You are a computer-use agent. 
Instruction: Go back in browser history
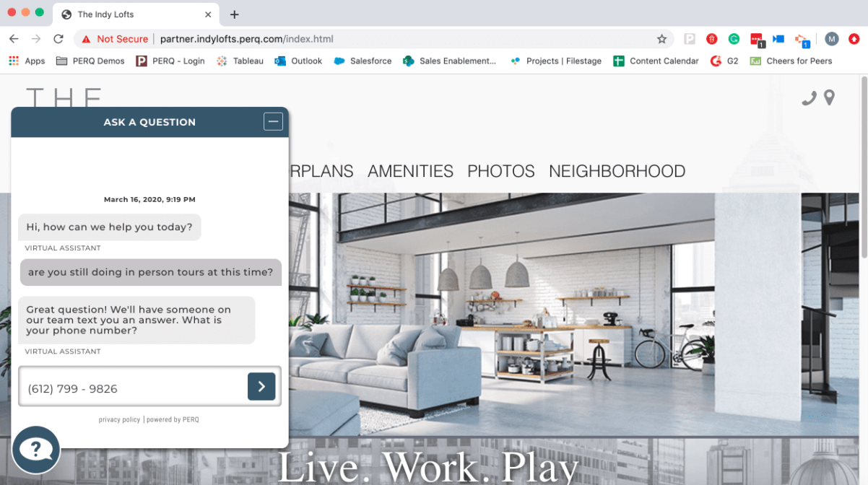click(x=14, y=39)
